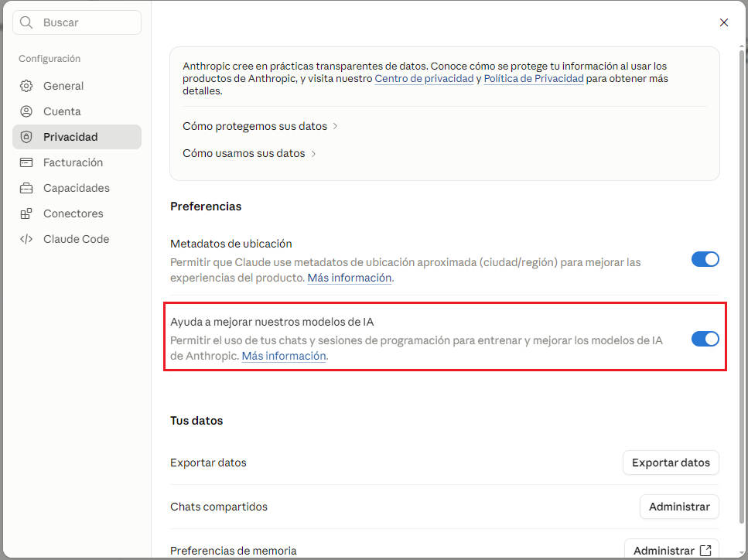Click the Cuenta profile icon
Screen dimensions: 748x560
coord(26,111)
